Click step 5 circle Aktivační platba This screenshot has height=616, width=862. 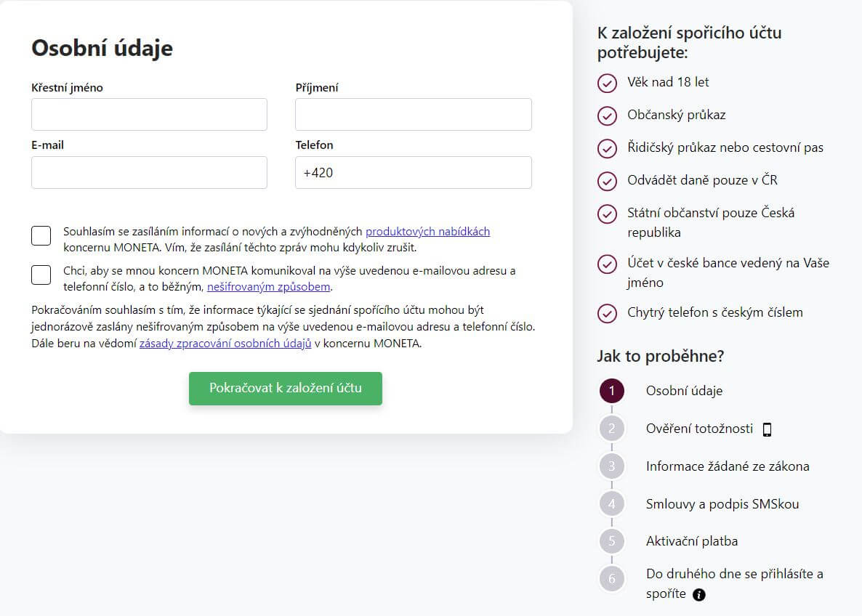click(x=612, y=541)
